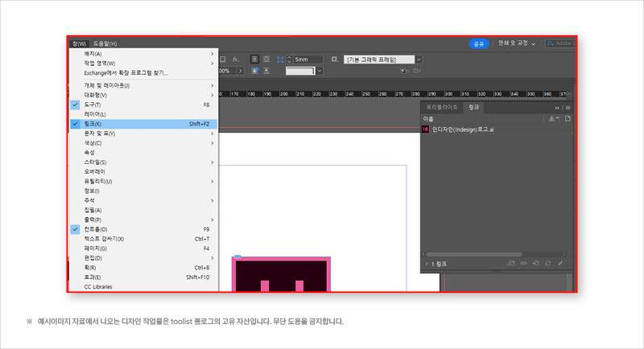This screenshot has height=349, width=644.
Task: Click the blue 공유 share button
Action: click(x=479, y=44)
